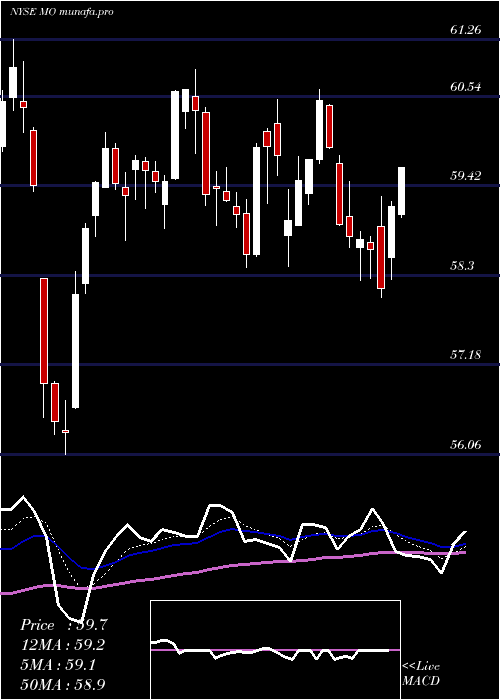Click the 57.18 price level label
Screen dimensions: 500x700
tap(466, 355)
